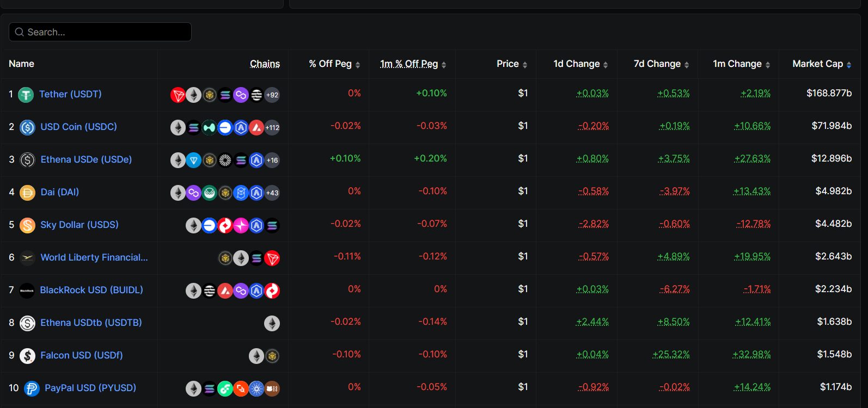Sort by 7d Change column

tap(661, 64)
